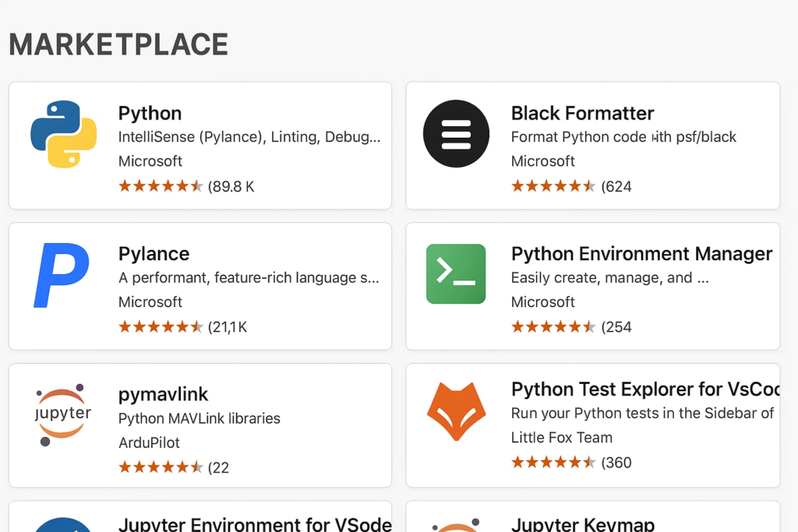The image size is (798, 532).
Task: Open Python Test Explorer for VSCode title
Action: [x=645, y=389]
